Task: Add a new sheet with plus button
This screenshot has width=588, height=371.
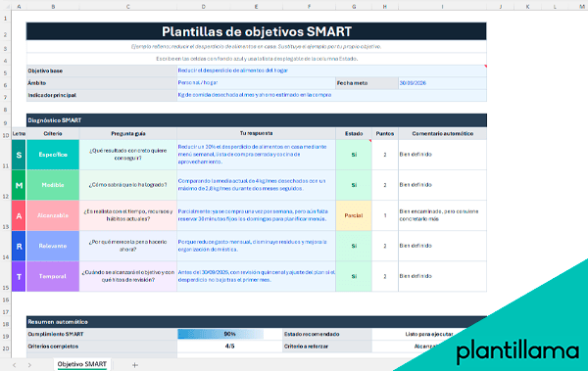Action: [x=135, y=365]
